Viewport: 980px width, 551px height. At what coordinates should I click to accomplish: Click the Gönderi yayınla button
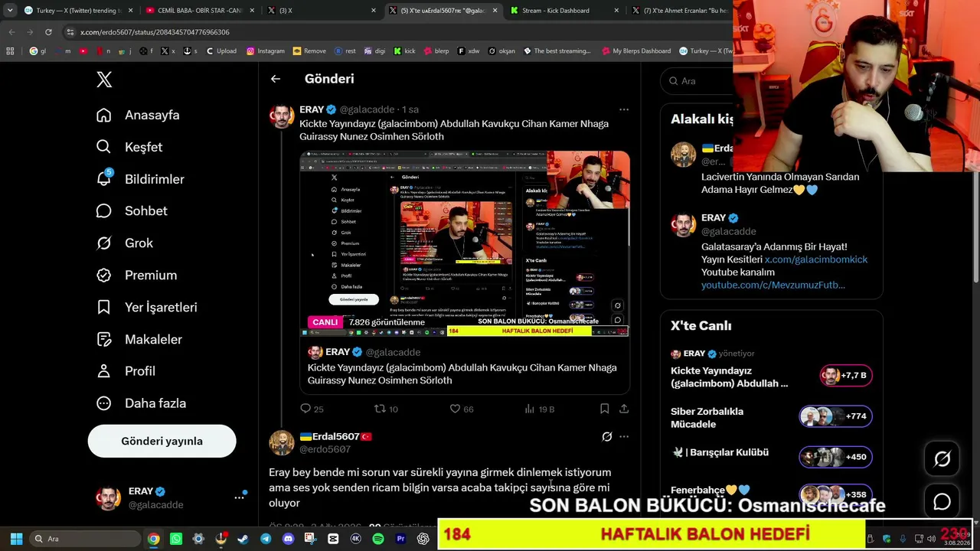click(162, 441)
